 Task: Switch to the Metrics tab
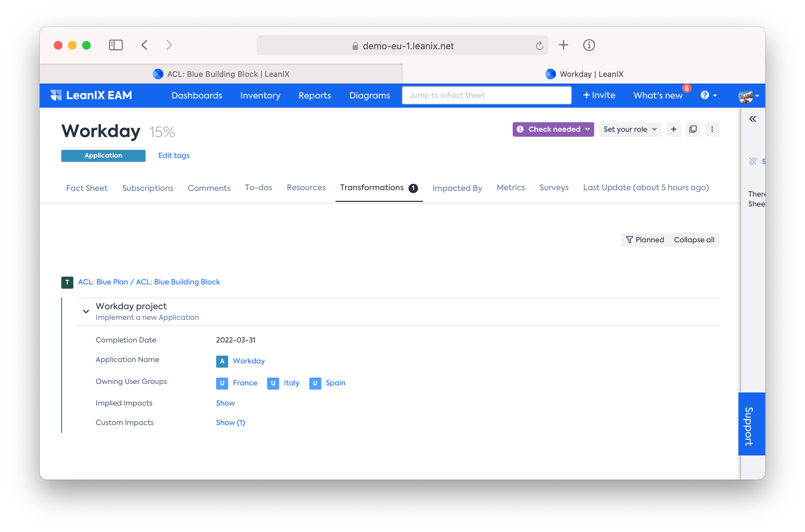511,188
